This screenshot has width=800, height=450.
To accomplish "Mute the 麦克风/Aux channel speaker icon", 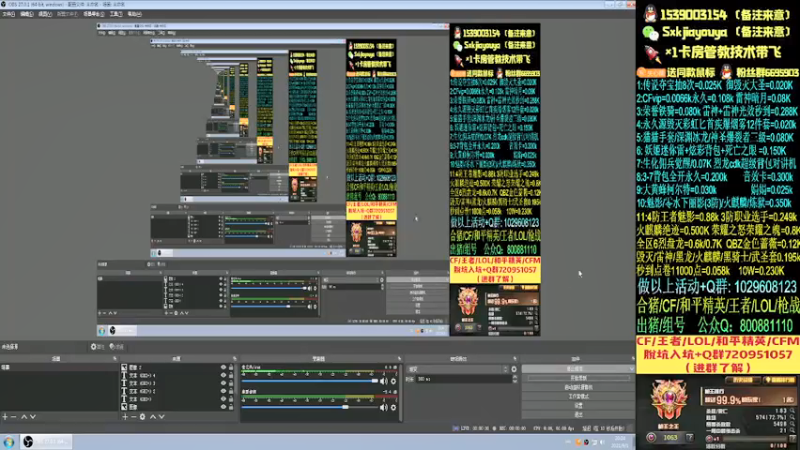I will 384,381.
